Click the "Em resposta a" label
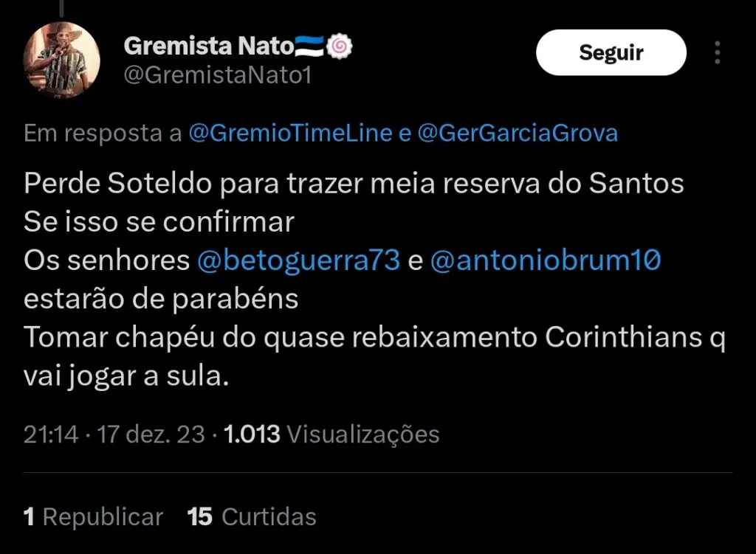The image size is (756, 554). 103,133
